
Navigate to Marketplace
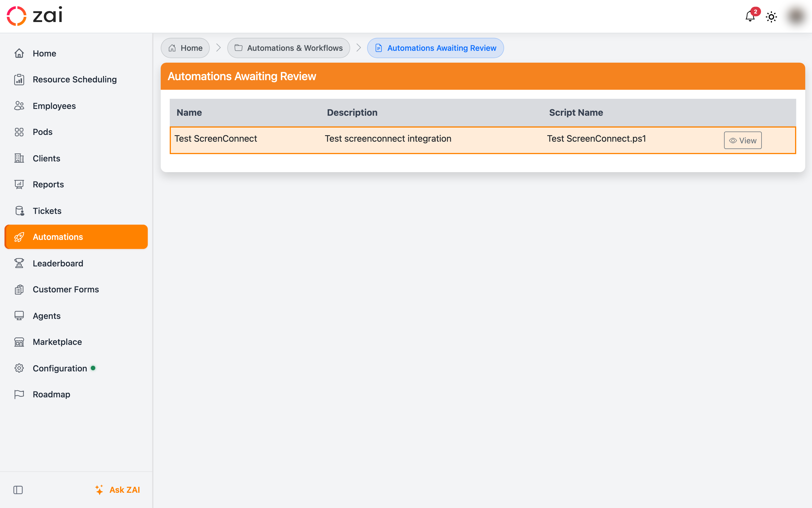(x=76, y=342)
